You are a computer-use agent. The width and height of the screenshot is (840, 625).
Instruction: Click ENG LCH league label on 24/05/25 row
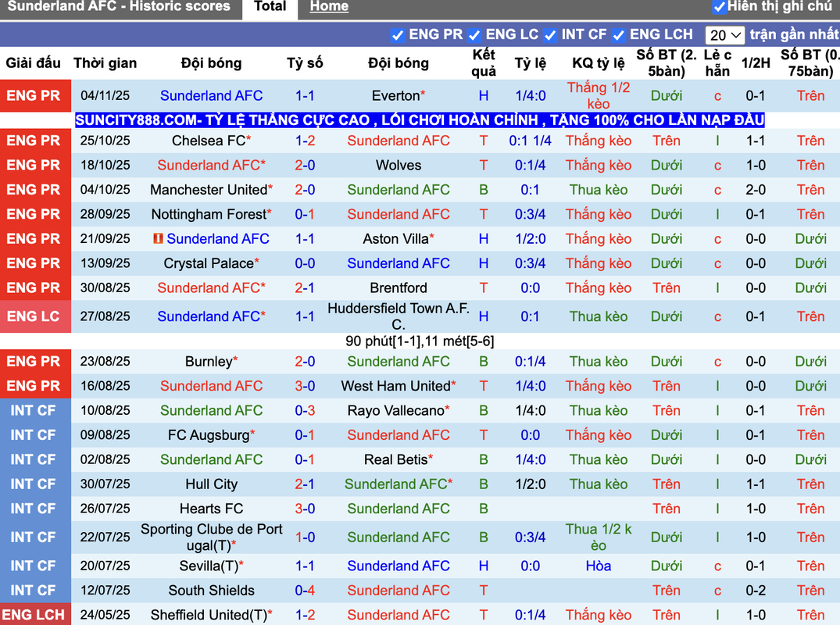click(x=34, y=616)
